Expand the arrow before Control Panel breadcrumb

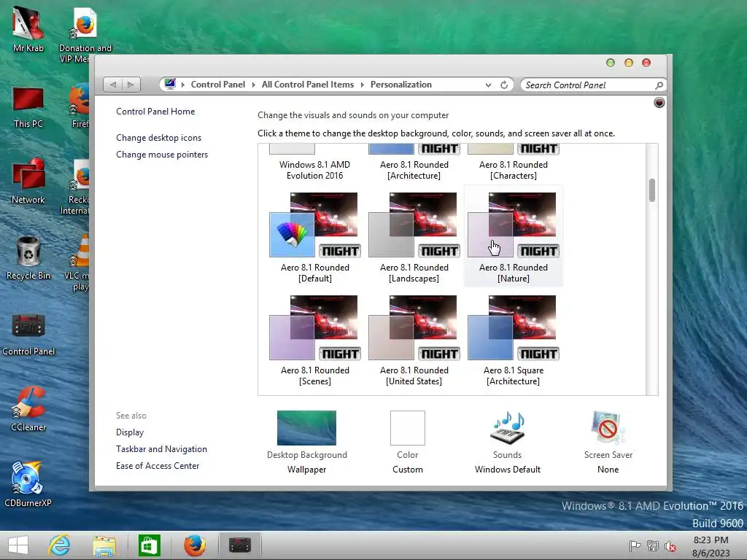click(183, 85)
